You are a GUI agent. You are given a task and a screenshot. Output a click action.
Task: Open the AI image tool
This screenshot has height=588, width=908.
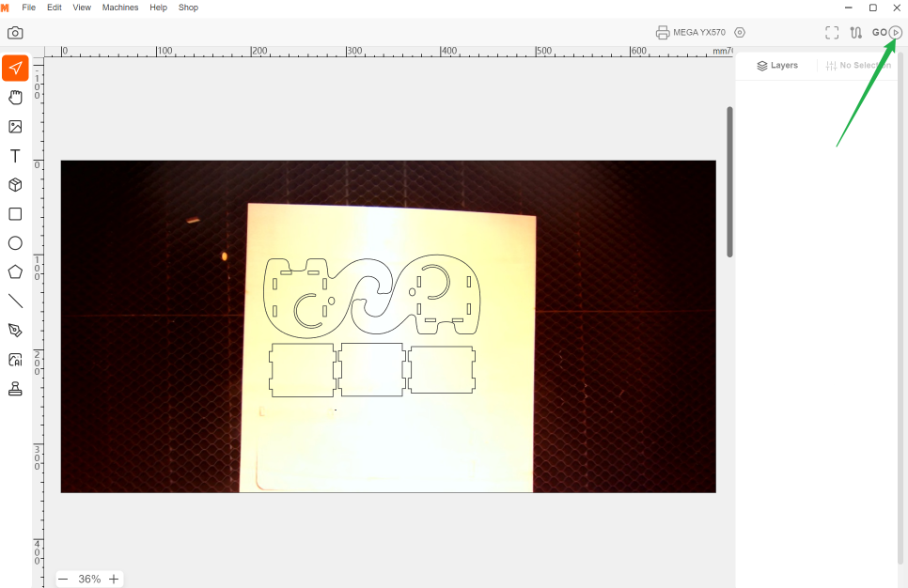coord(15,360)
